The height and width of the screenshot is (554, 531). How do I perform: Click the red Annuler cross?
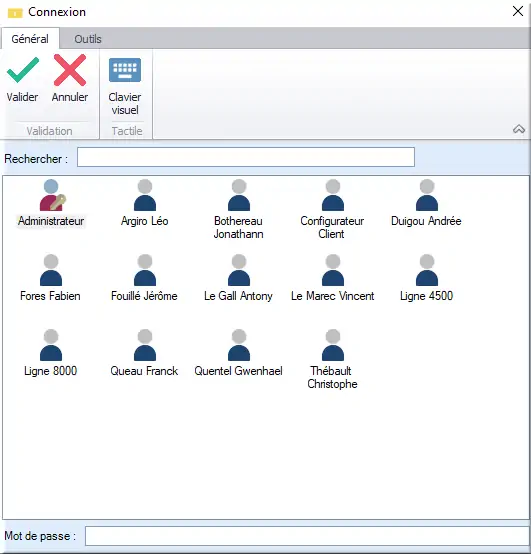70,70
